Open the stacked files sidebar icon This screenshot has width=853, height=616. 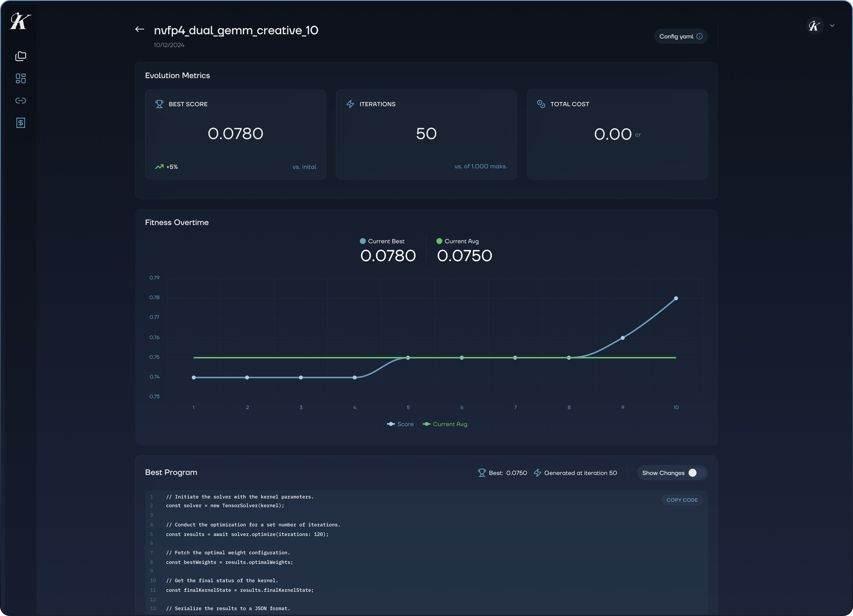point(21,56)
